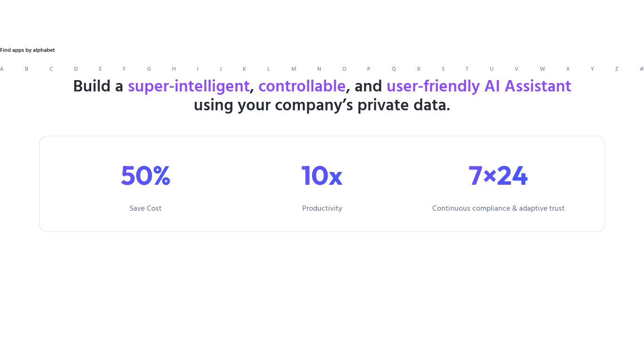Click the letter M link
The height and width of the screenshot is (362, 644).
(293, 69)
